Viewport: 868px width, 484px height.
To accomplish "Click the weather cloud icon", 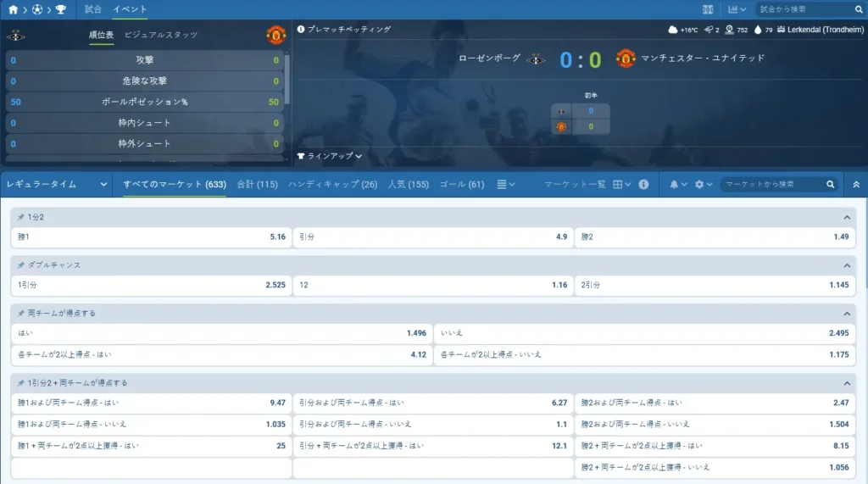I will pyautogui.click(x=672, y=30).
